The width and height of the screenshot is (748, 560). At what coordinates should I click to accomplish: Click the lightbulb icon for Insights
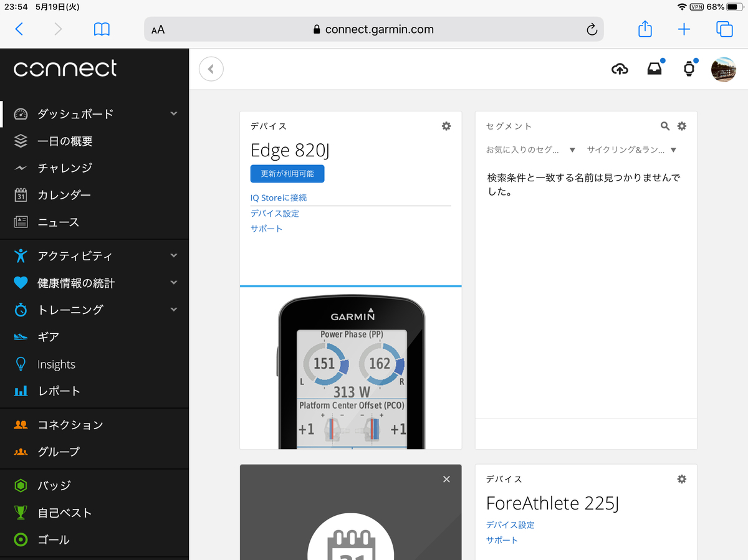(21, 364)
